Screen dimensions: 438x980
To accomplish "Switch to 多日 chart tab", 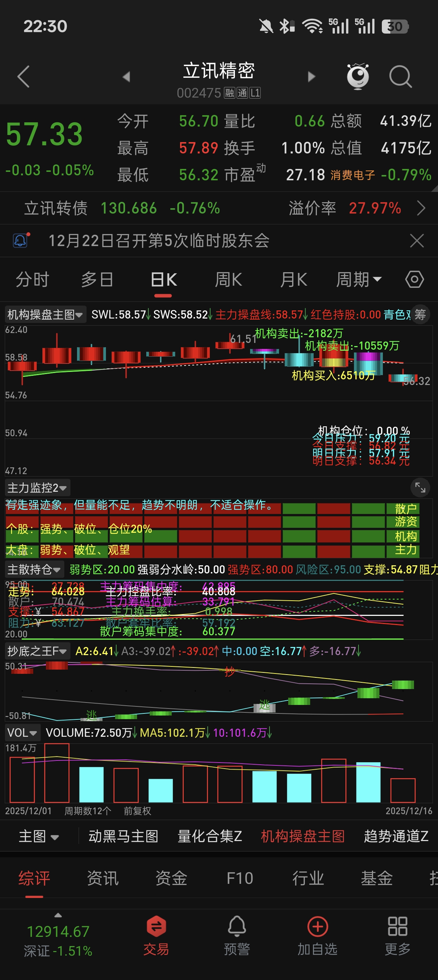I will pos(97,280).
